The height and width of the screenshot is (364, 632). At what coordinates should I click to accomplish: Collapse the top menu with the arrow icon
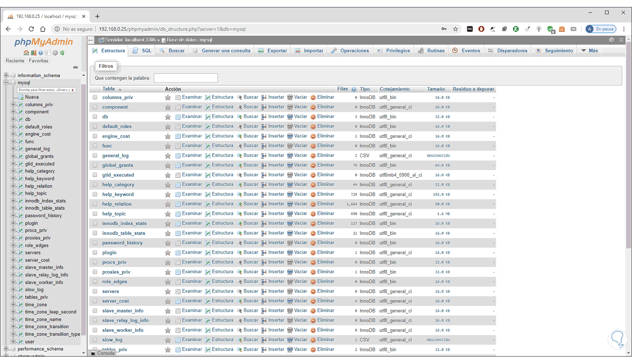pos(621,40)
